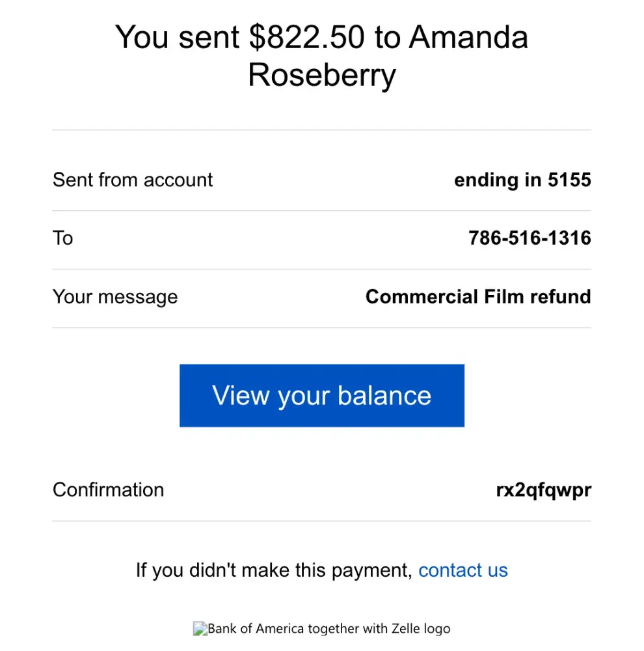Click the "You sent" heading text

[x=176, y=37]
